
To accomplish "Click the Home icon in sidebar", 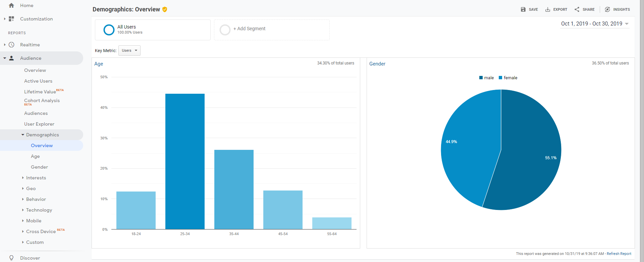I will tap(11, 5).
